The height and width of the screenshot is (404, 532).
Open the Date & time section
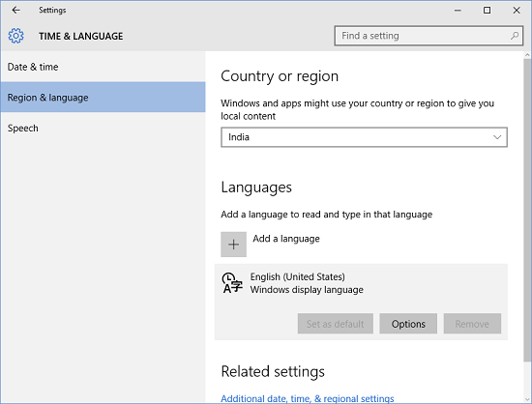click(x=103, y=67)
